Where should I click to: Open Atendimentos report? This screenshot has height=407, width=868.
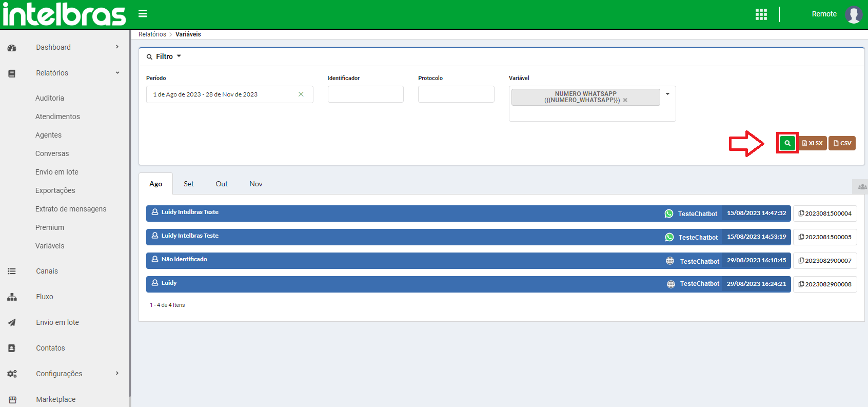[57, 117]
